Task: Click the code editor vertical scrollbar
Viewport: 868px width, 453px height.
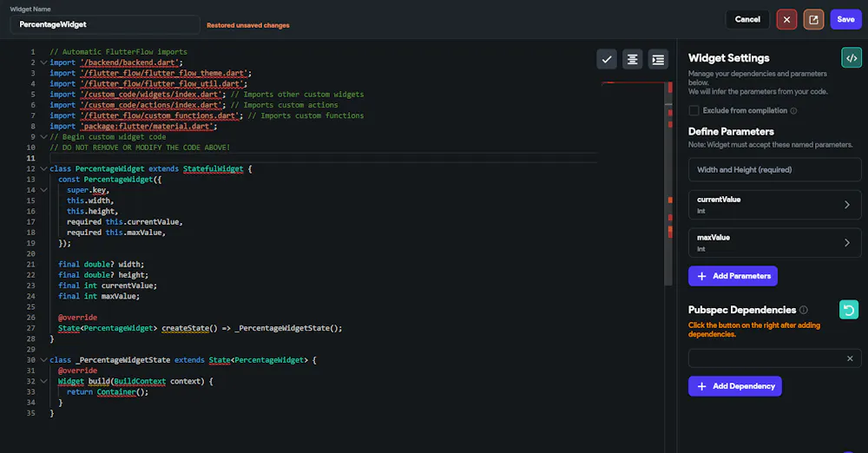Action: pyautogui.click(x=669, y=183)
